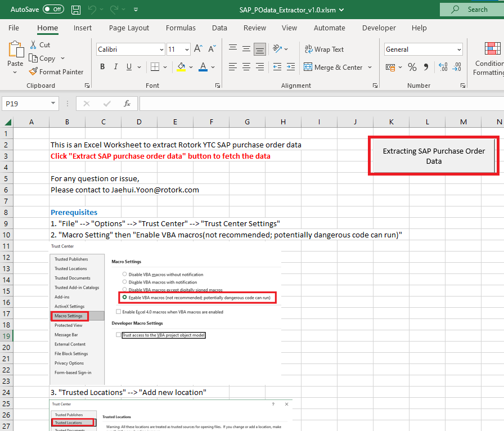Activate the Format Painter brush
The width and height of the screenshot is (504, 431).
pyautogui.click(x=33, y=71)
